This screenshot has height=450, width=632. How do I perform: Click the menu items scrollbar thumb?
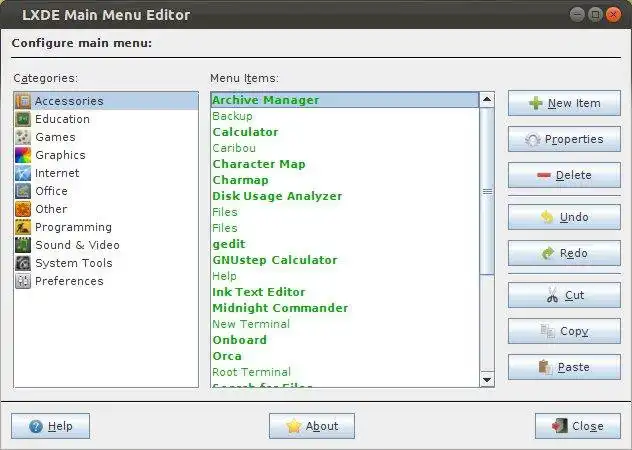tap(487, 192)
